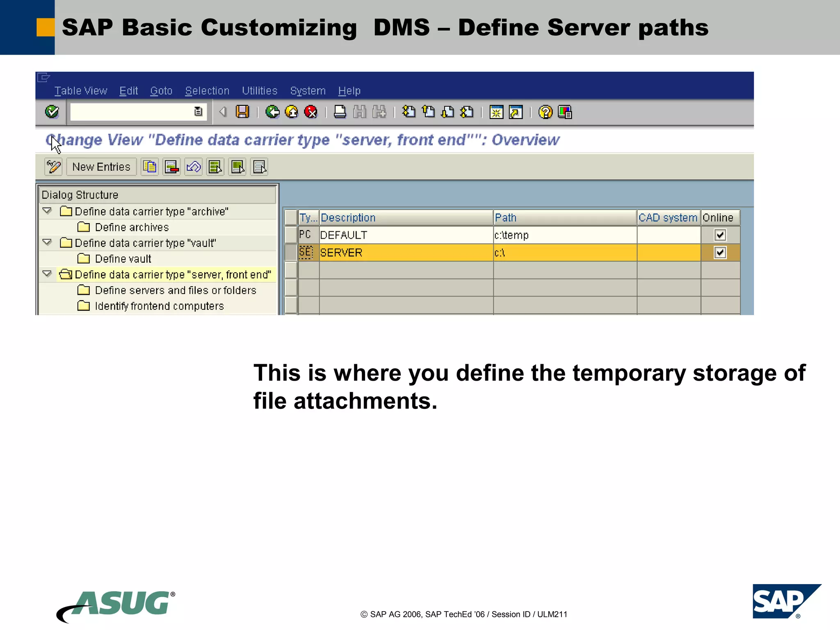Viewport: 840px width, 630px height.
Task: Click the Select Block icon
Action: coord(237,167)
